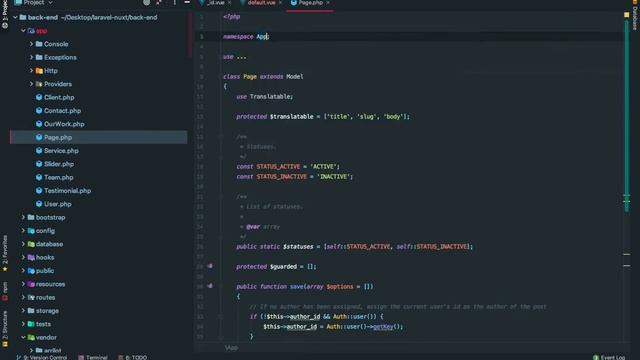The width and height of the screenshot is (640, 360).
Task: Open Team.php in the project tree
Action: click(59, 178)
